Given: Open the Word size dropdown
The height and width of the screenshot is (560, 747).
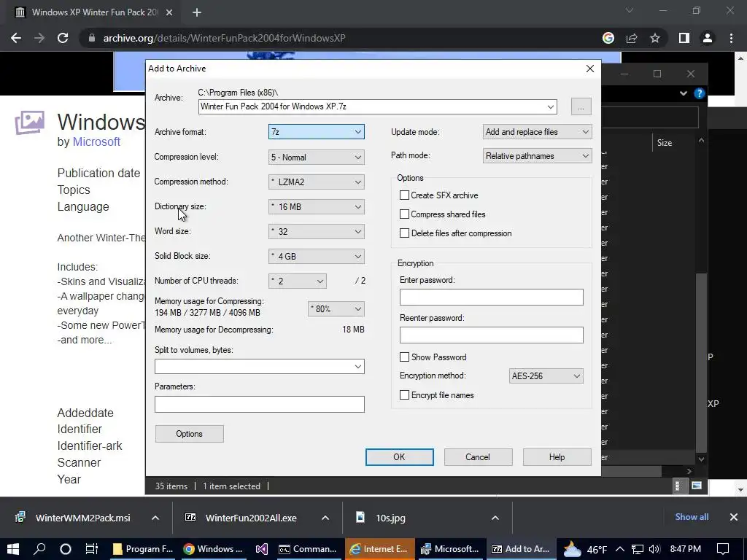Looking at the screenshot, I should pos(317,231).
